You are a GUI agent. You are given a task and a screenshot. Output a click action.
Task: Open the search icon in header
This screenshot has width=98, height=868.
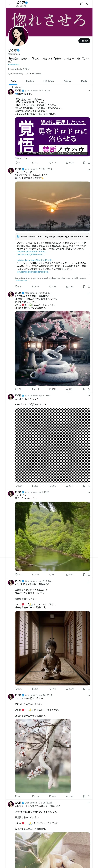click(88, 4)
